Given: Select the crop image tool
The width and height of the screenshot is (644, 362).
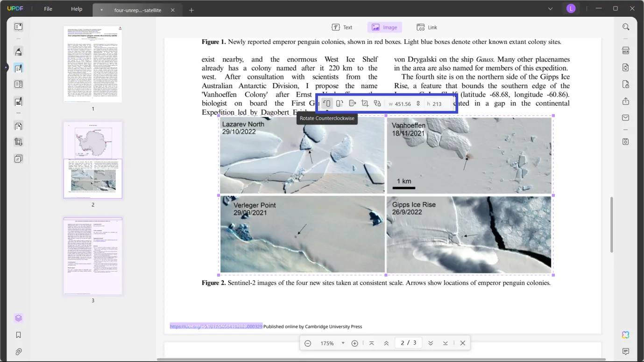Looking at the screenshot, I should click(365, 104).
